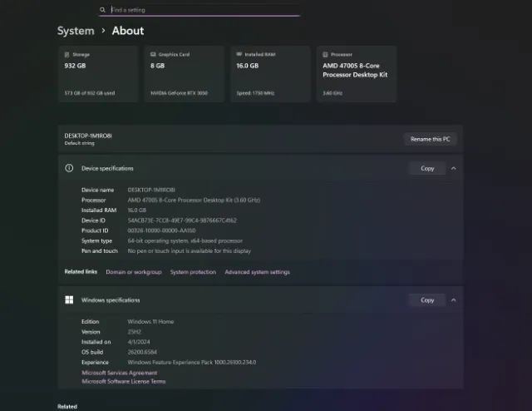Viewport: 532px width, 411px height.
Task: Click the Speed MHz text on RAM card
Action: 255,93
